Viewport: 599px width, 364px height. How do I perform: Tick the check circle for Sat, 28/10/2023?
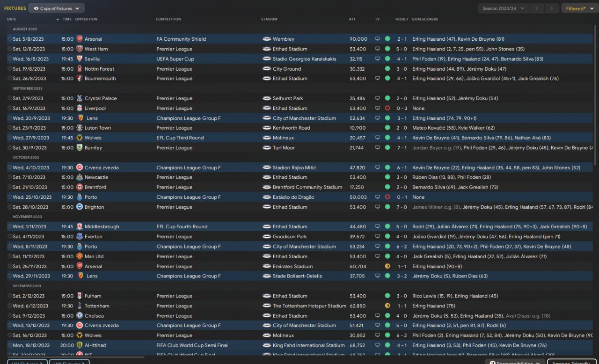click(10, 207)
